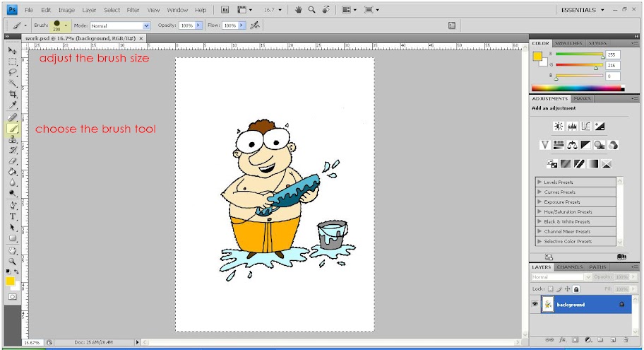
Task: Add a Photo Filter adjustment
Action: [600, 145]
